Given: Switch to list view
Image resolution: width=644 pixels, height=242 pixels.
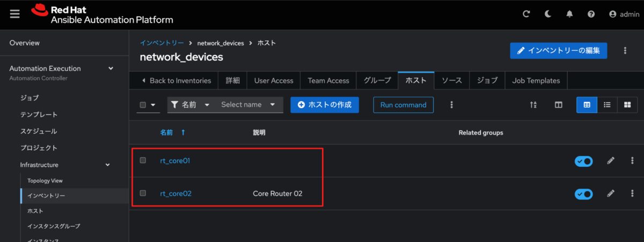Looking at the screenshot, I should pos(607,105).
